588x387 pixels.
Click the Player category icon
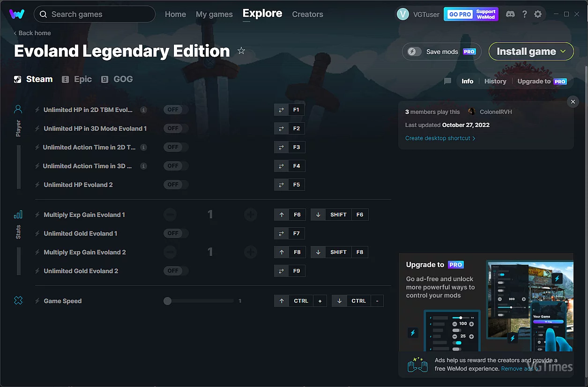coord(18,110)
